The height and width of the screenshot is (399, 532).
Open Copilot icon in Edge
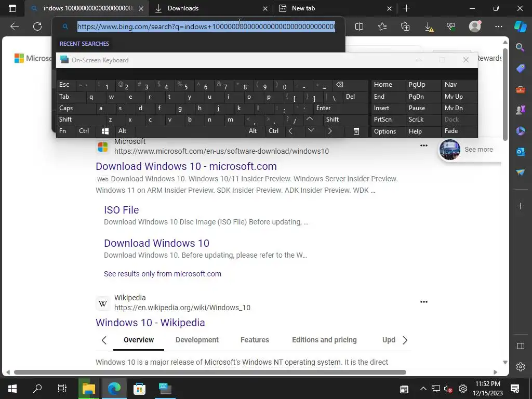pyautogui.click(x=521, y=26)
